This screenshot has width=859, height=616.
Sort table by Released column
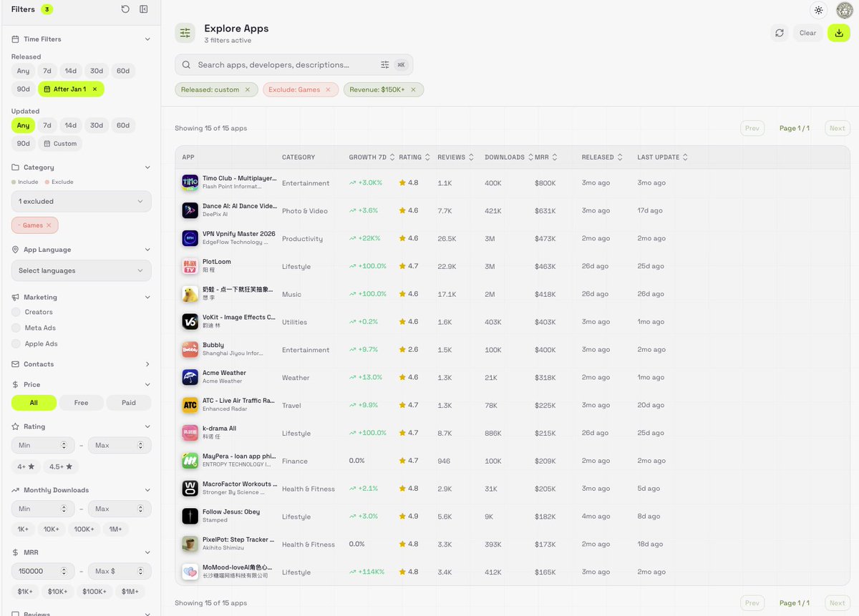[602, 157]
